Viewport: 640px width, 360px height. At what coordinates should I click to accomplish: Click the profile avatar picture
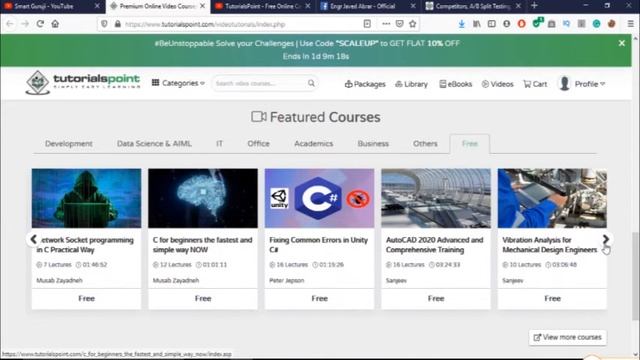click(564, 83)
